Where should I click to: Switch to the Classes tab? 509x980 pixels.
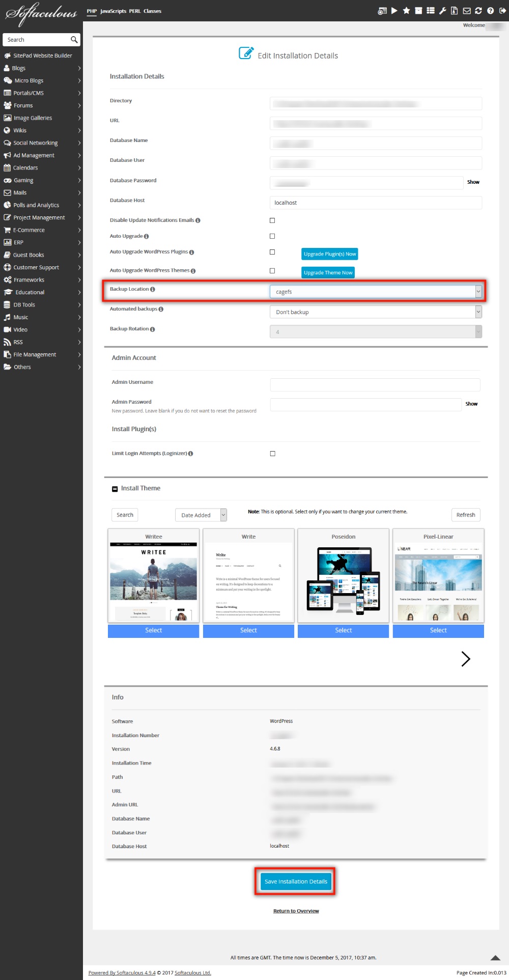(x=152, y=11)
